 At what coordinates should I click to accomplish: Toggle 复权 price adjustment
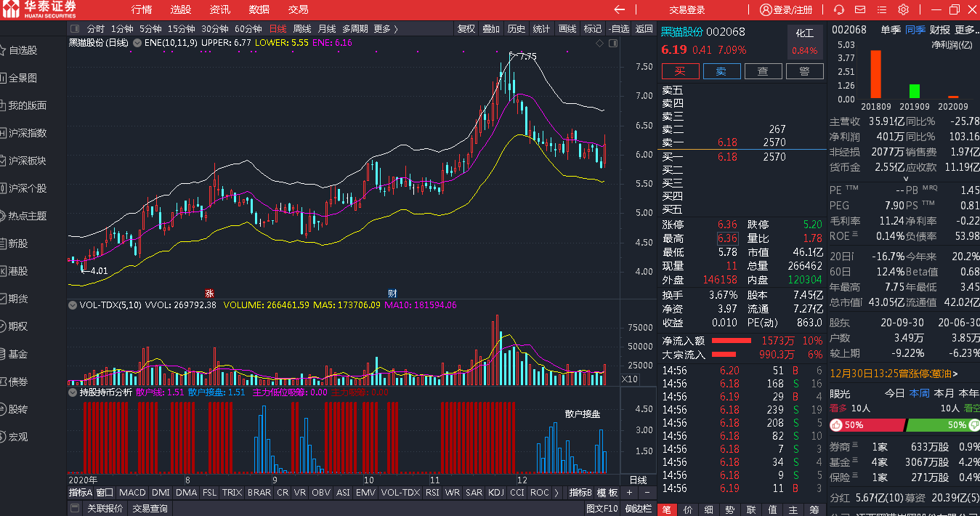pos(466,29)
